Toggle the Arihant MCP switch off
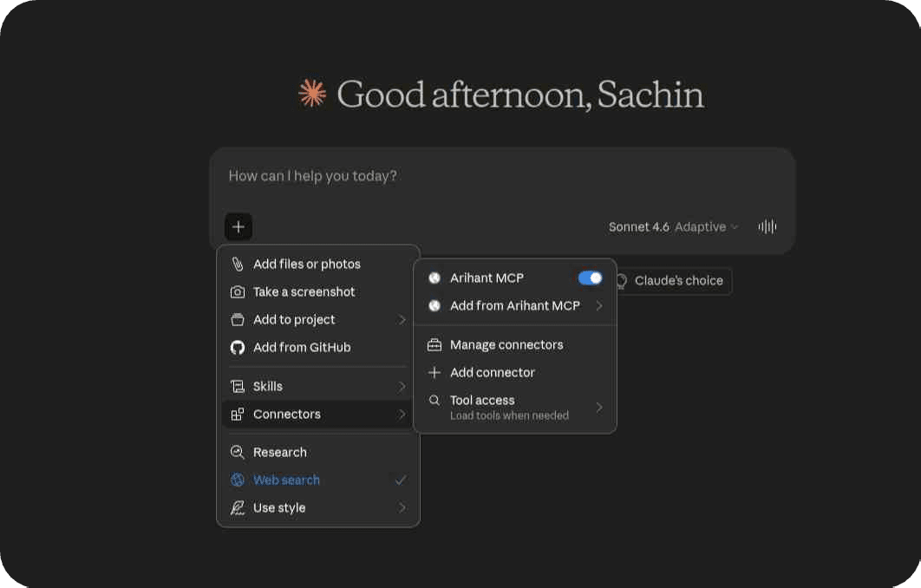The image size is (921, 588). click(591, 278)
